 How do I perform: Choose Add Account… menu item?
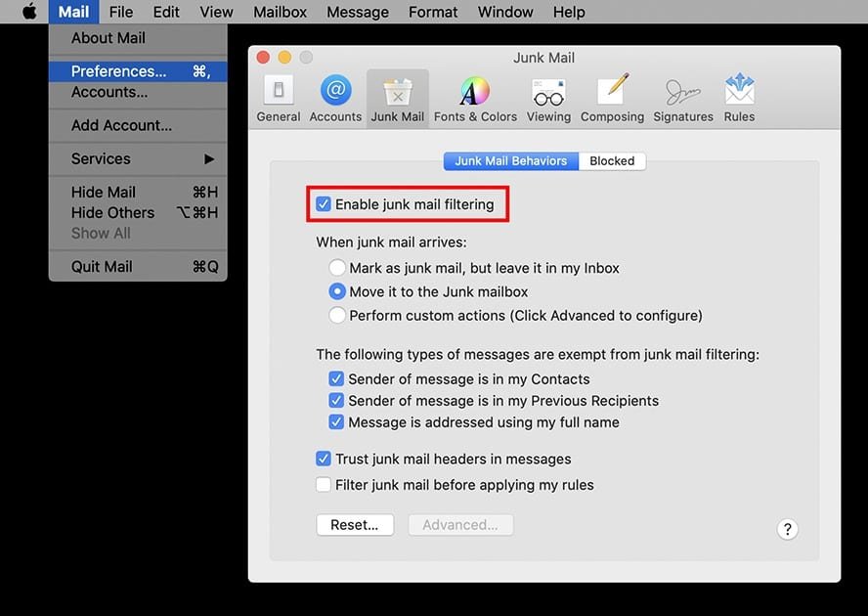(x=138, y=125)
